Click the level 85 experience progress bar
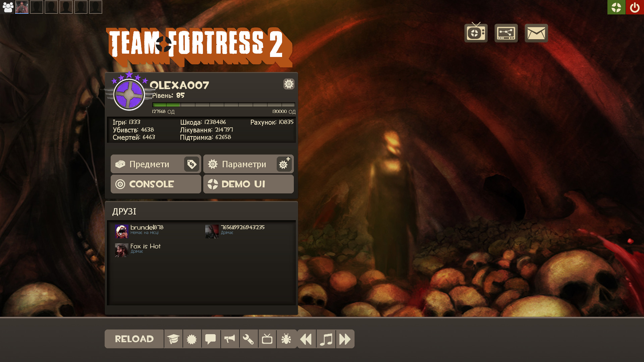Viewport: 644px width, 362px height. 223,105
